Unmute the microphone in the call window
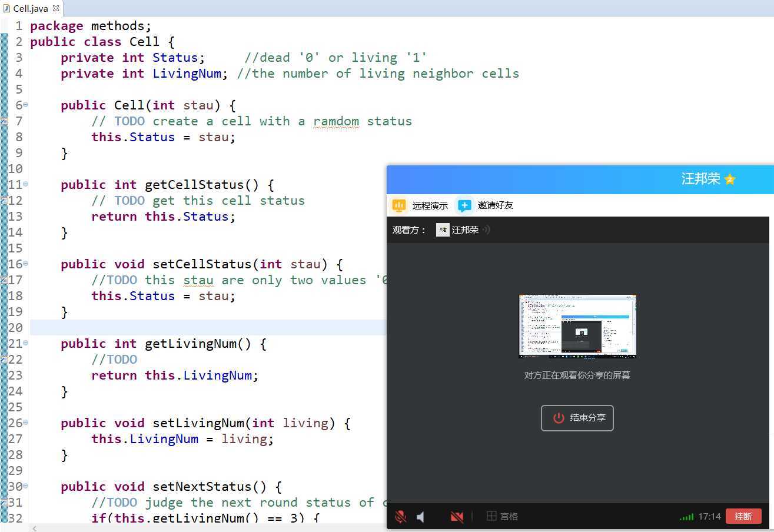Screen dimensions: 774x532 (401, 517)
